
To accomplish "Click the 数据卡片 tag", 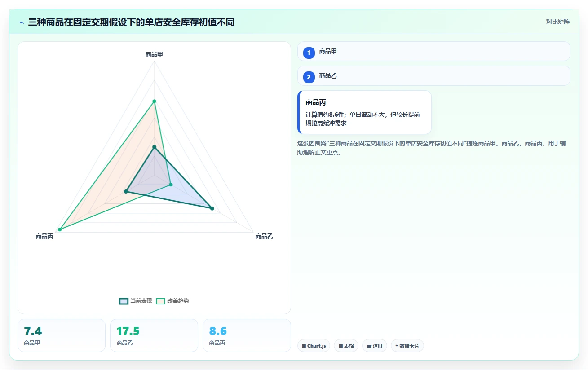I will 407,346.
